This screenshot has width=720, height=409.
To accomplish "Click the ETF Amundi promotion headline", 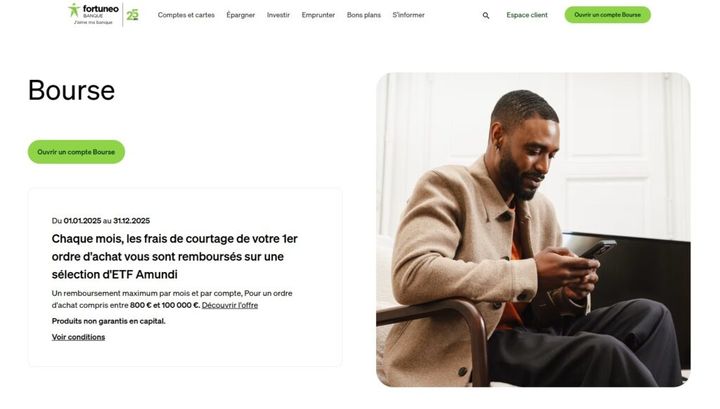I will pyautogui.click(x=175, y=256).
